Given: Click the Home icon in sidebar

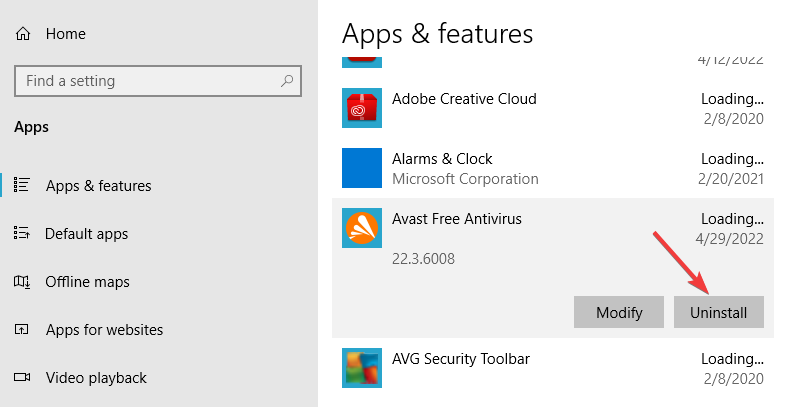Looking at the screenshot, I should coord(23,34).
